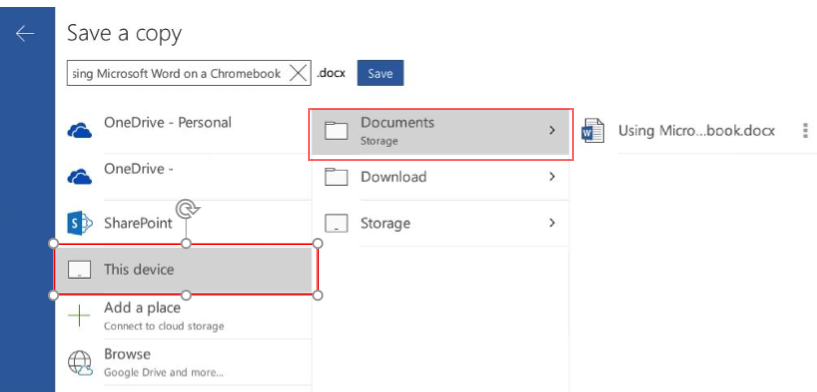
Task: Open the Browse globe icon
Action: pos(80,363)
